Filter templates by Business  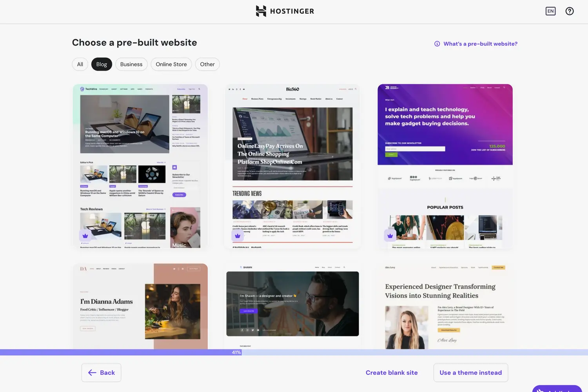[131, 64]
